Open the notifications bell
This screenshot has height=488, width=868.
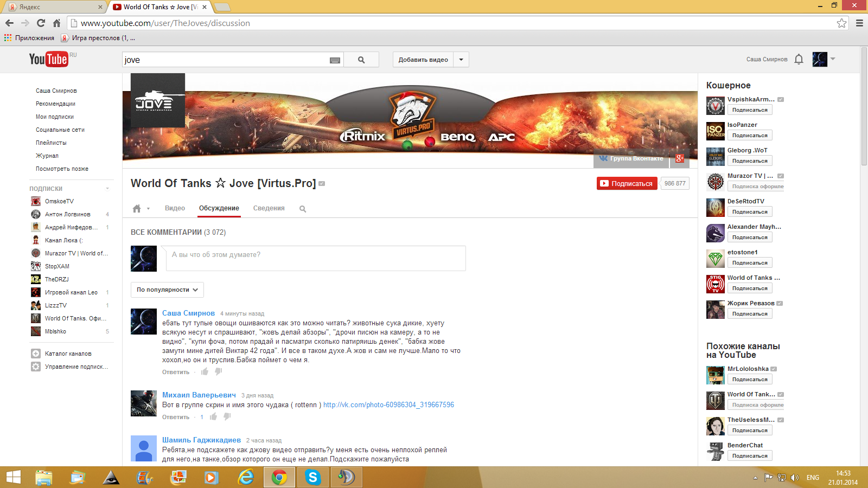[799, 59]
